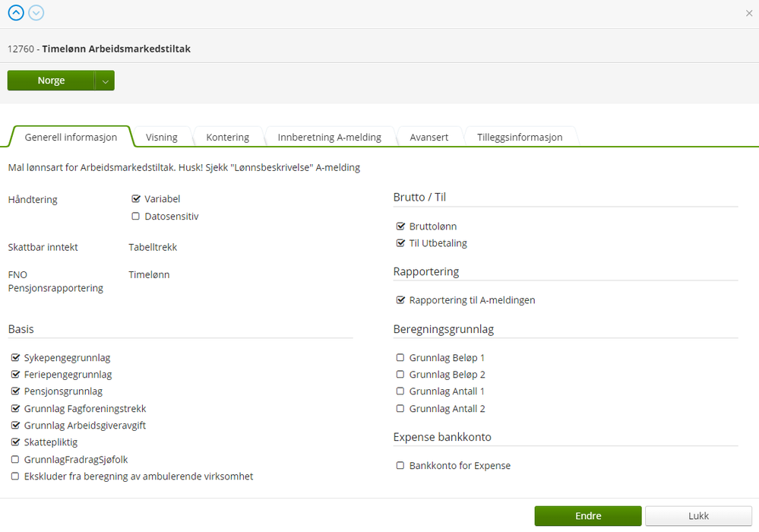Viewport: 759px width, 532px height.
Task: Click the Skattbar inntekt label
Action: coord(43,247)
